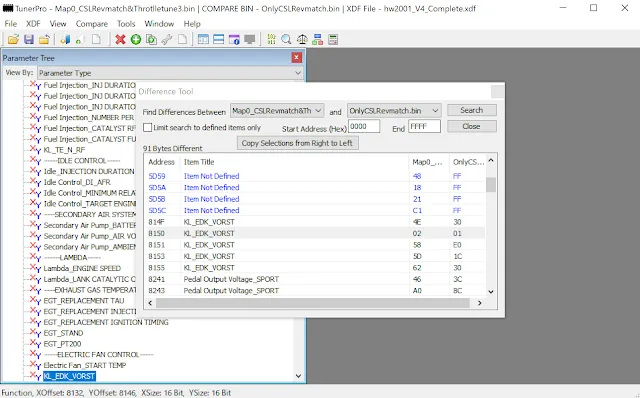Select the 814F KL_EDK_VORST row
640x398 pixels.
point(314,222)
